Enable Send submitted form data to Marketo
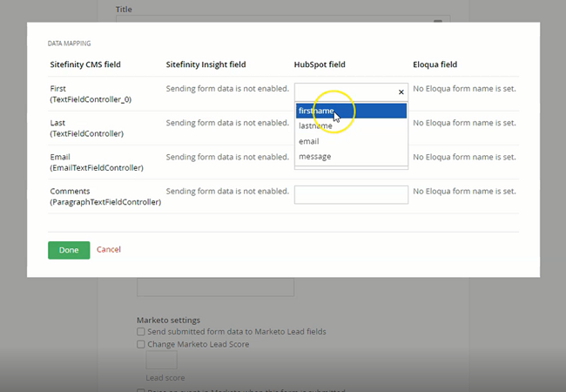This screenshot has height=392, width=566. coord(141,331)
